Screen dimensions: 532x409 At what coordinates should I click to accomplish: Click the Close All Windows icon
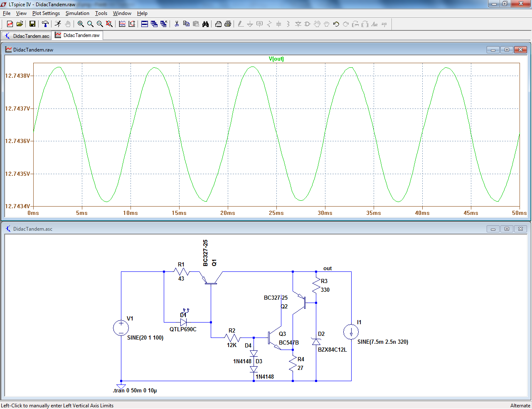coord(164,24)
